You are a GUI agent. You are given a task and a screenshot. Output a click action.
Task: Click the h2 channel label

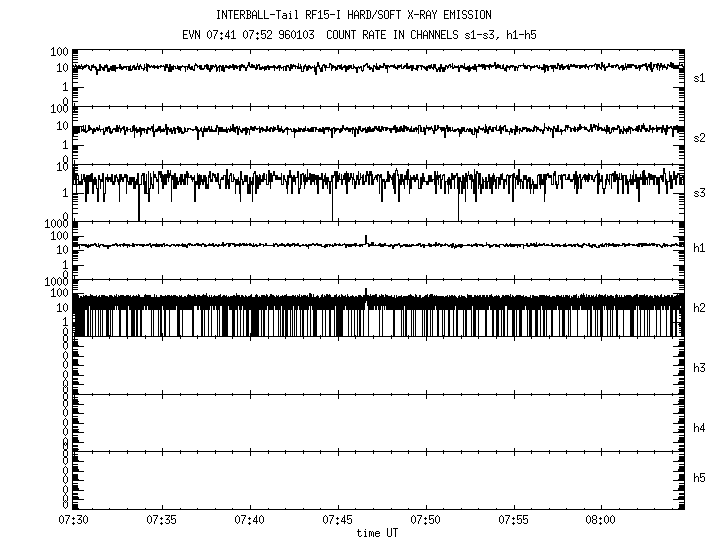pyautogui.click(x=699, y=308)
